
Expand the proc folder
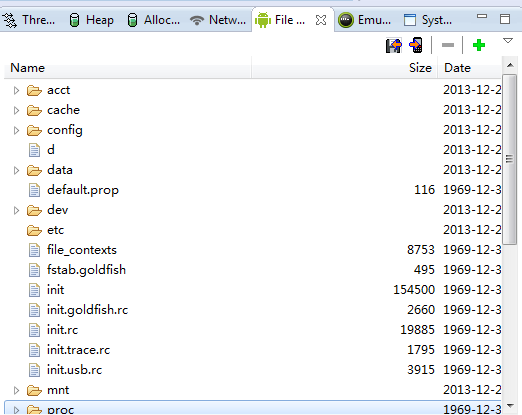click(x=16, y=410)
